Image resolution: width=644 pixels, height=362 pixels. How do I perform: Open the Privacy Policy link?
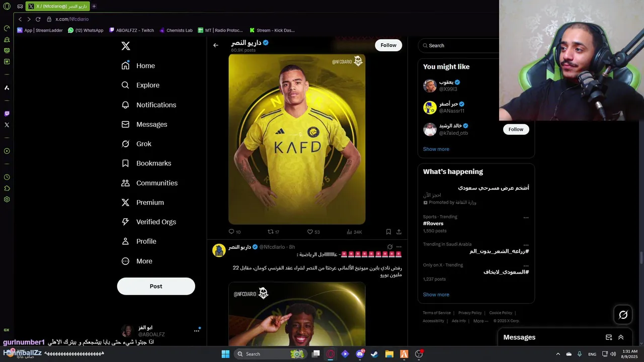tap(470, 313)
